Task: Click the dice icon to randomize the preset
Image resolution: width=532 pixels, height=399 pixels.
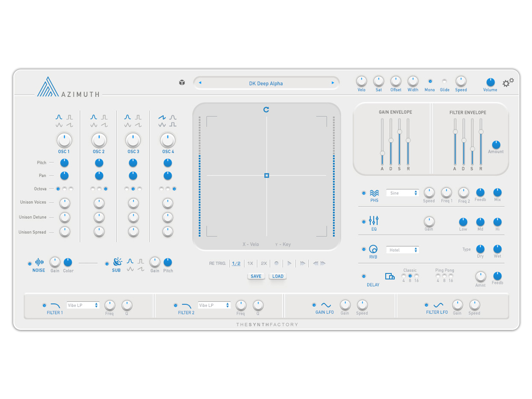Action: (182, 83)
